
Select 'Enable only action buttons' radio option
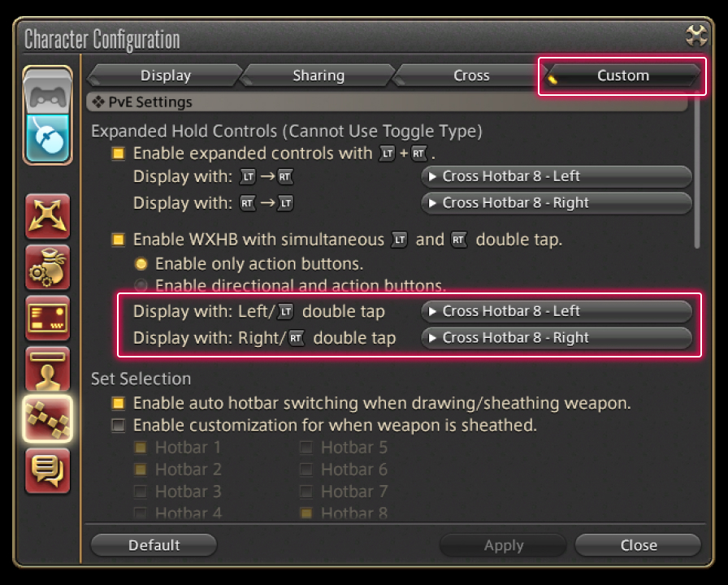click(x=141, y=264)
